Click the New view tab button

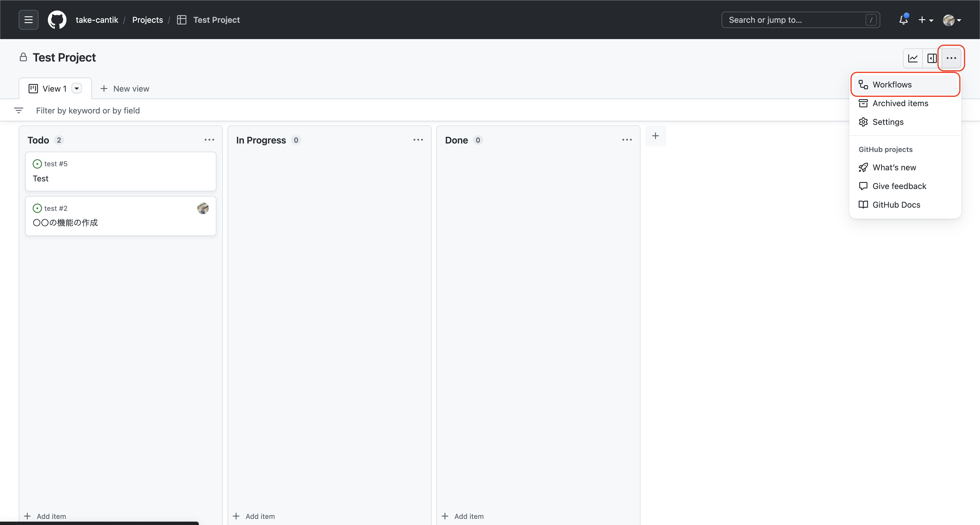pos(125,89)
